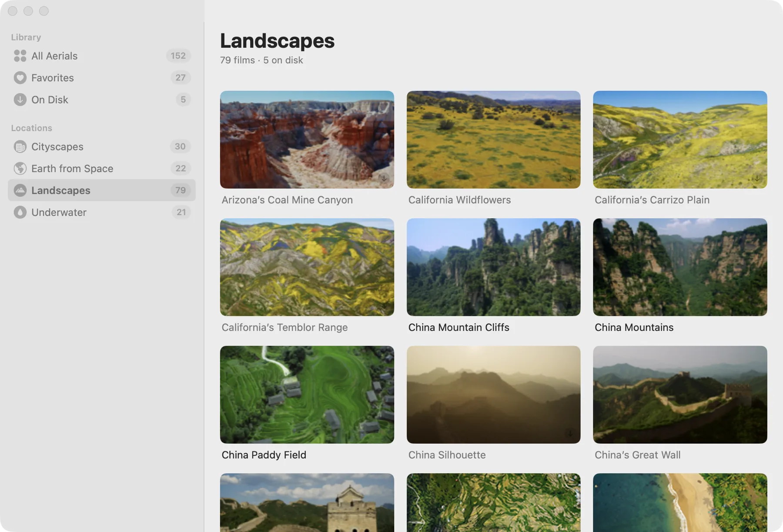Click the 5 count badge beside On Disk

tap(183, 100)
